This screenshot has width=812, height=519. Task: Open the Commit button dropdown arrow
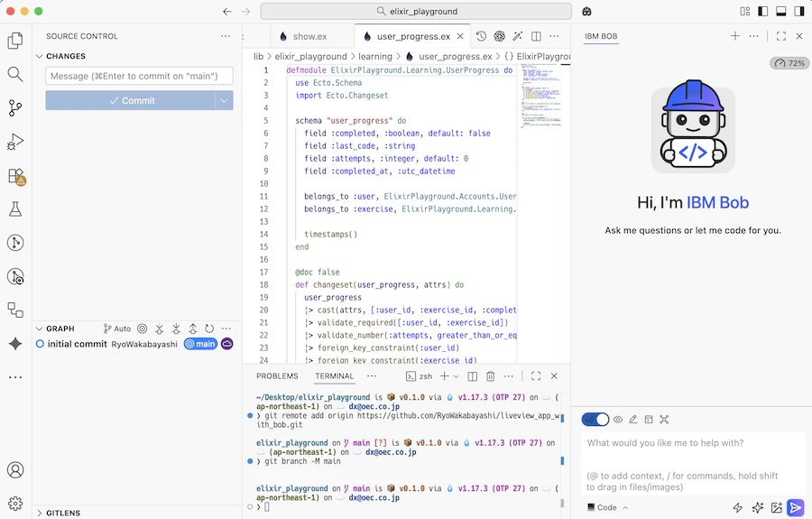click(225, 100)
